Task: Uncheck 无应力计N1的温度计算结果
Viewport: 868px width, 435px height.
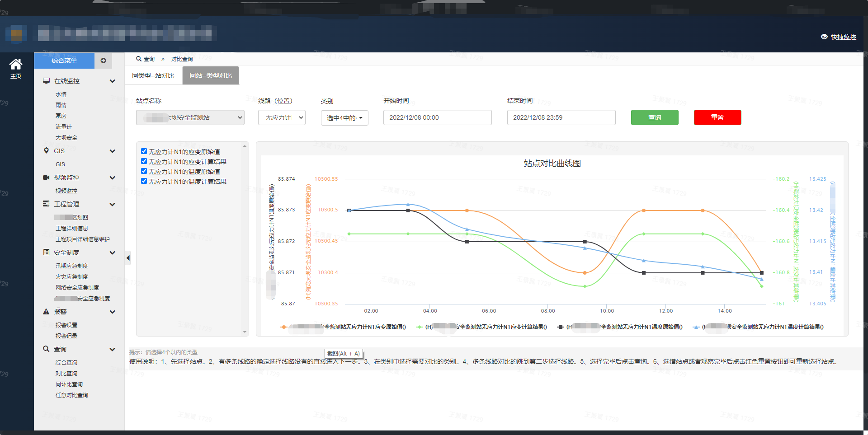Action: pos(144,181)
